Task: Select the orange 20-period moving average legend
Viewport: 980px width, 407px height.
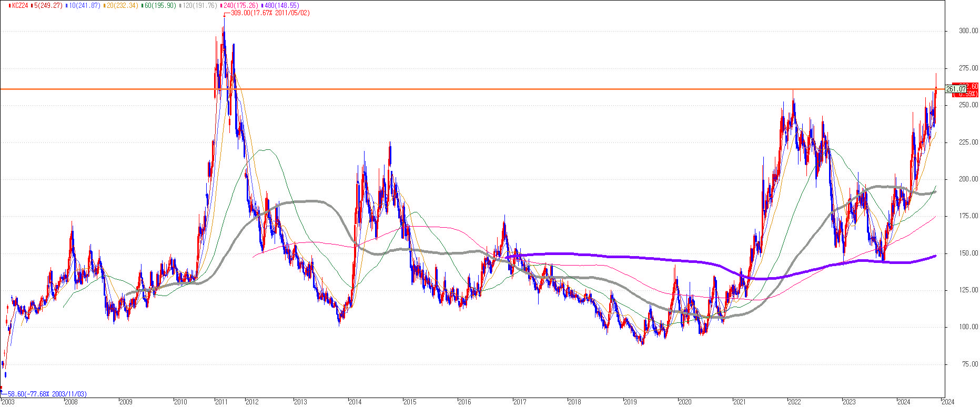Action: point(123,5)
